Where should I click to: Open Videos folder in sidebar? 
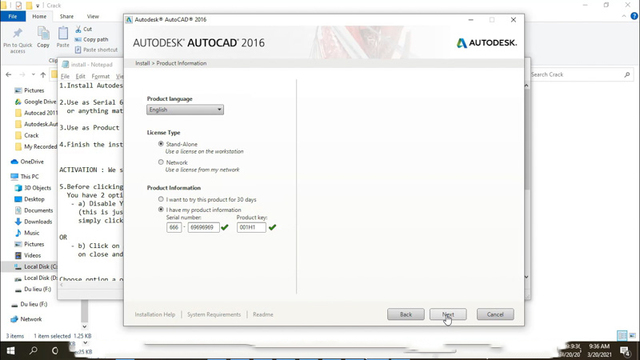(28, 255)
